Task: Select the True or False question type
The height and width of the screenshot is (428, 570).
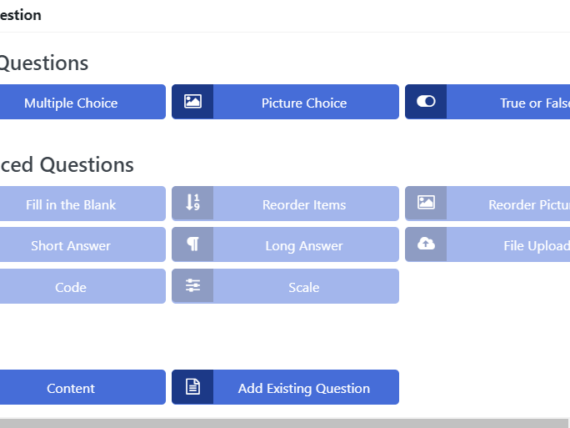Action: [535, 103]
